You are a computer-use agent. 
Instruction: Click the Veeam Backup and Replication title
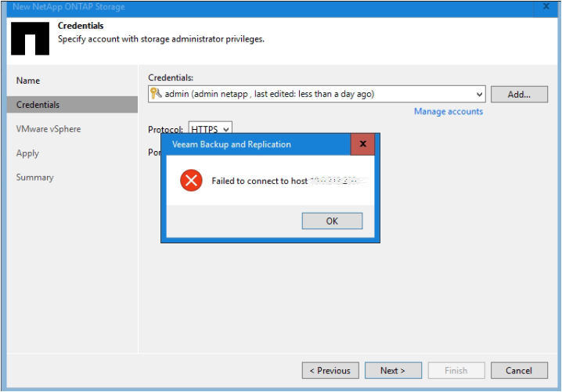click(x=232, y=145)
